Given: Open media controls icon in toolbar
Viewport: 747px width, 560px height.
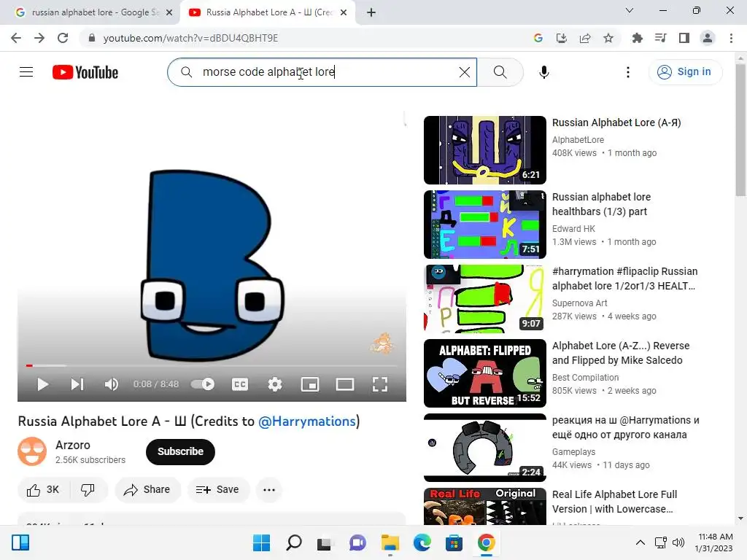Looking at the screenshot, I should [x=660, y=38].
